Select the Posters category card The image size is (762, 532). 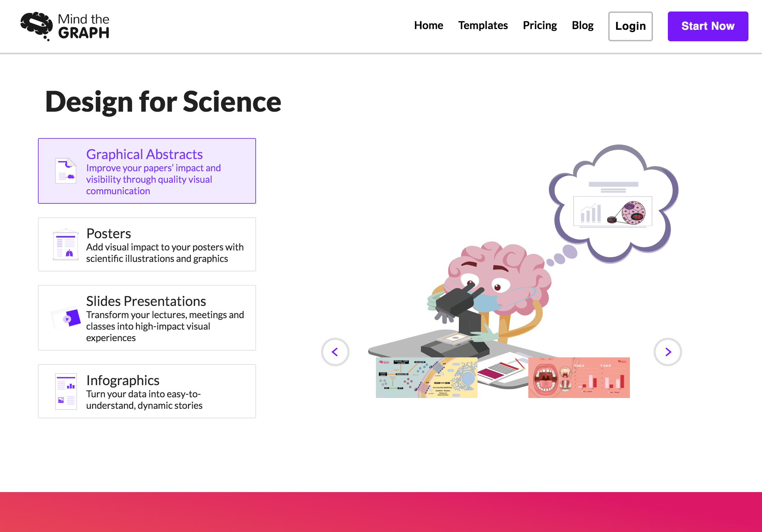pos(147,244)
